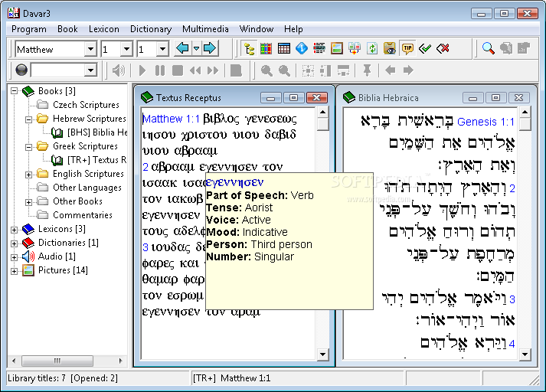
Task: Click the gray left arrow icon
Action: pos(391,70)
